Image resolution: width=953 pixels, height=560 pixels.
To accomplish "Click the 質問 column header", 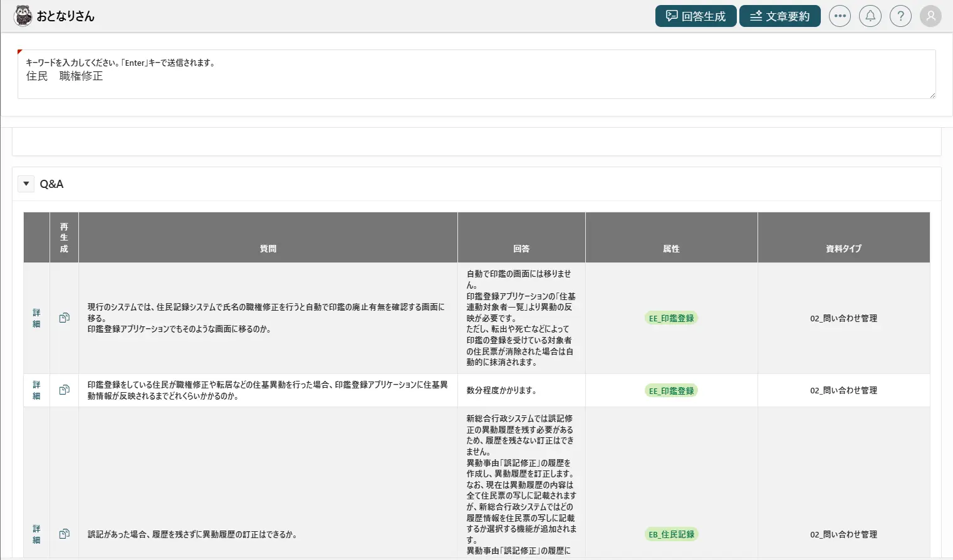I will pyautogui.click(x=268, y=249).
